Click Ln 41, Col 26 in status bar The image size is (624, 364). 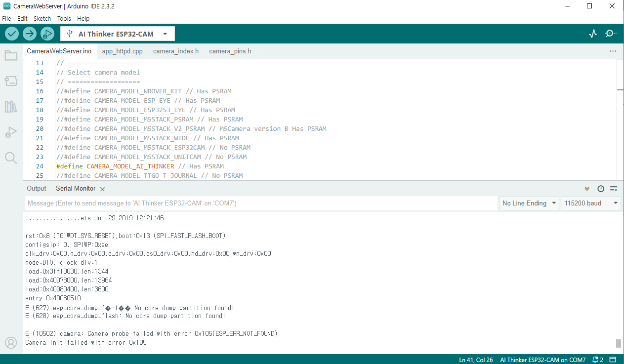(x=476, y=360)
